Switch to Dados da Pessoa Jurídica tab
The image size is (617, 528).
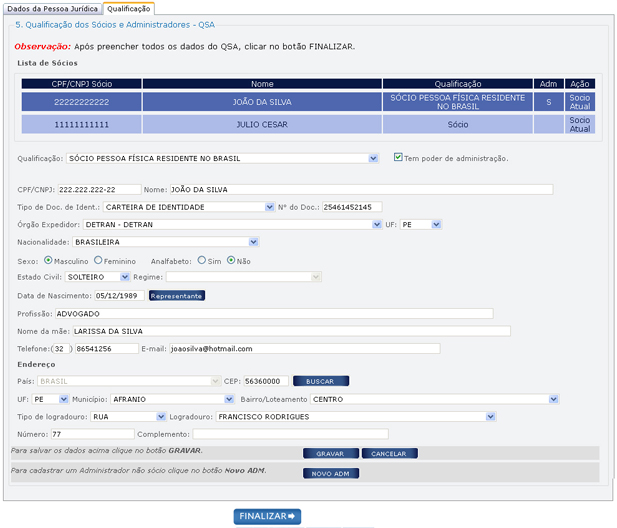(x=51, y=8)
